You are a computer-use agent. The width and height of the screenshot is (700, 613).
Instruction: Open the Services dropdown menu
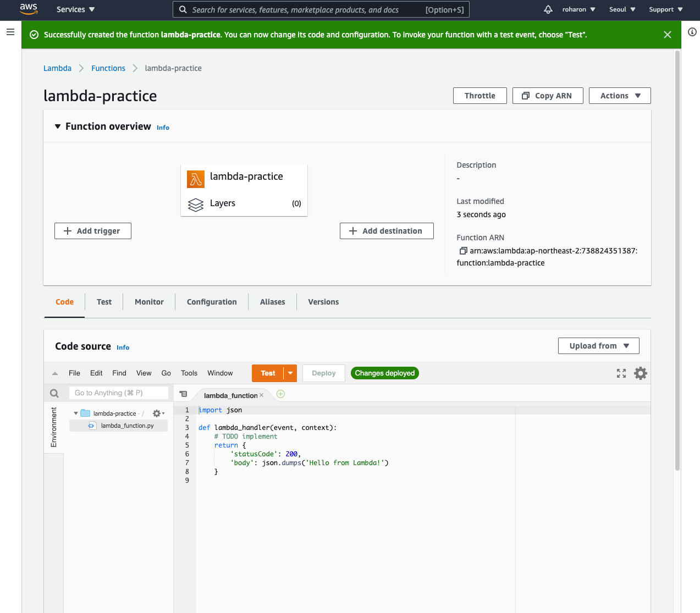pyautogui.click(x=76, y=9)
